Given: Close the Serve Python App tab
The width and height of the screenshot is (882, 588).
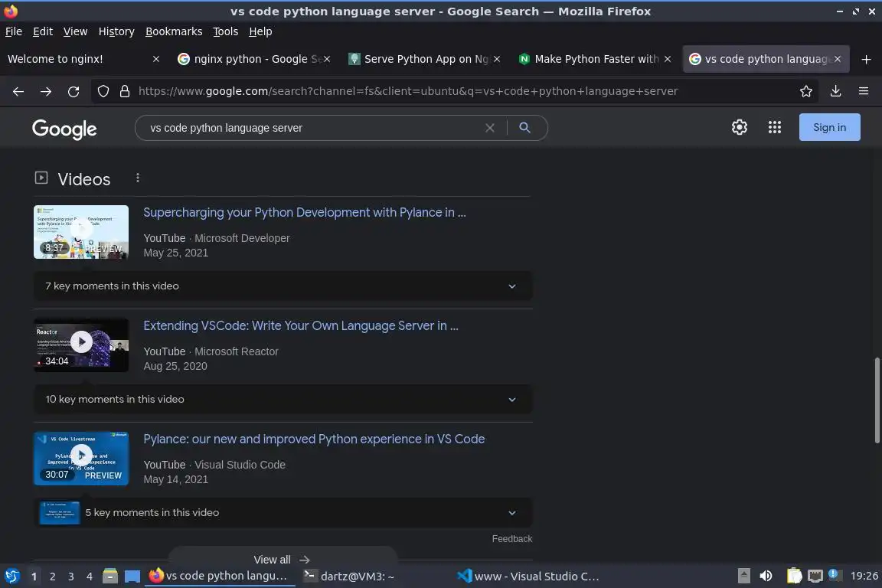Looking at the screenshot, I should [497, 59].
